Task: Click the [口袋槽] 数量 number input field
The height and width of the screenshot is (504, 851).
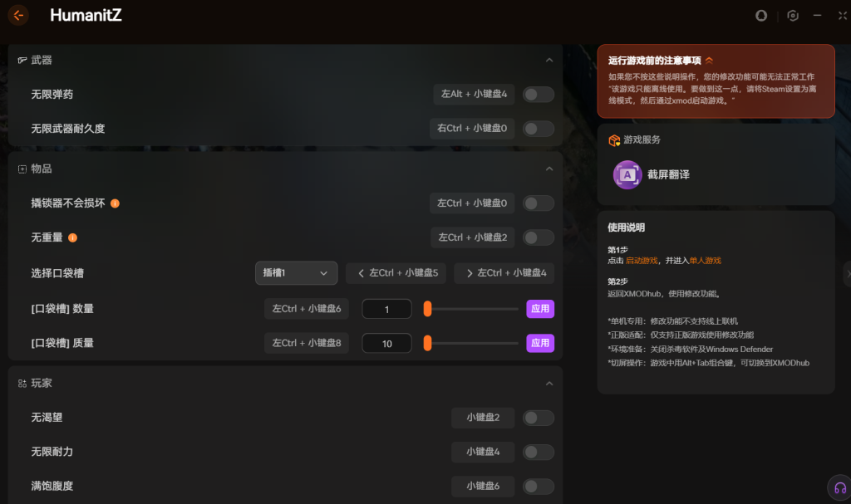Action: pyautogui.click(x=386, y=309)
